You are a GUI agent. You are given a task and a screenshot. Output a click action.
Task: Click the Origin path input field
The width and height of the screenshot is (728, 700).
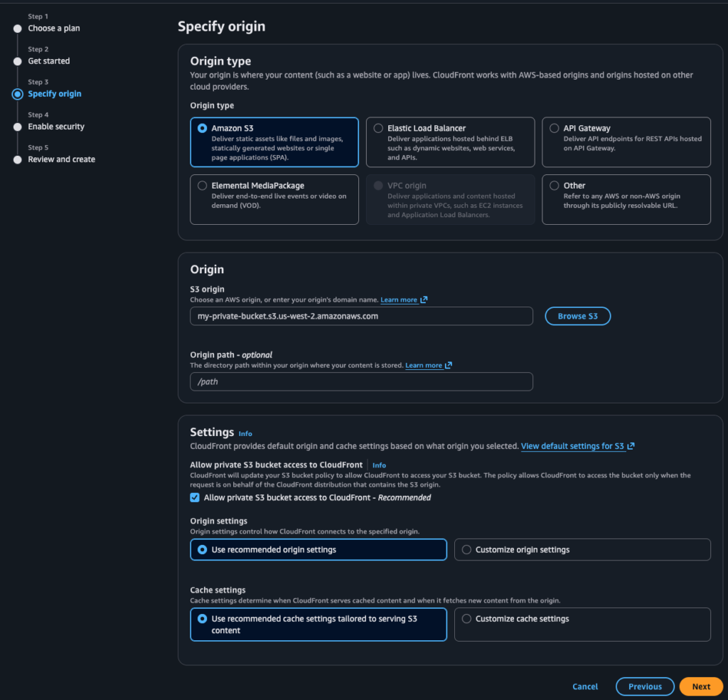pyautogui.click(x=361, y=381)
